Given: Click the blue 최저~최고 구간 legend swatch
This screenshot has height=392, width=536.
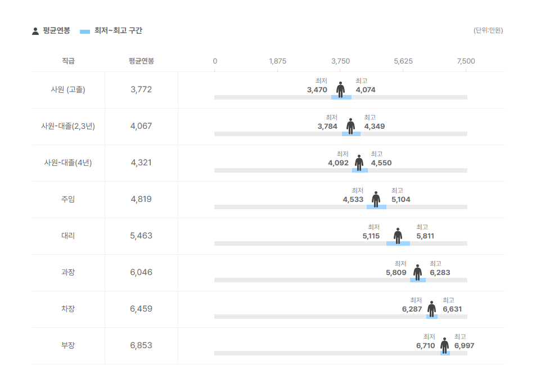Looking at the screenshot, I should click(85, 31).
